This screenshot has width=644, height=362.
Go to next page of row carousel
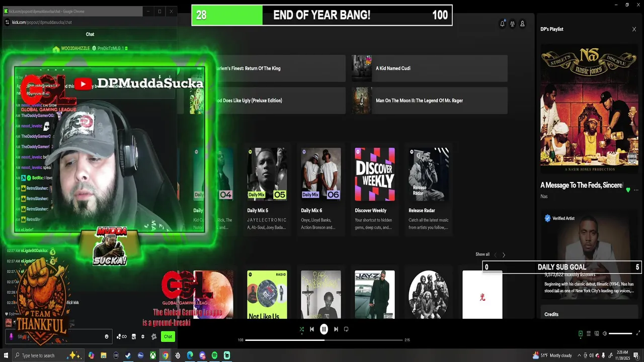[x=504, y=255]
